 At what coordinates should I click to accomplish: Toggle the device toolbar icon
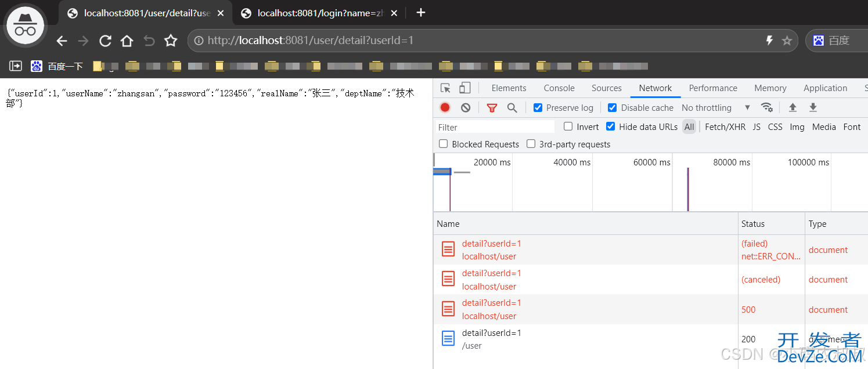tap(464, 88)
